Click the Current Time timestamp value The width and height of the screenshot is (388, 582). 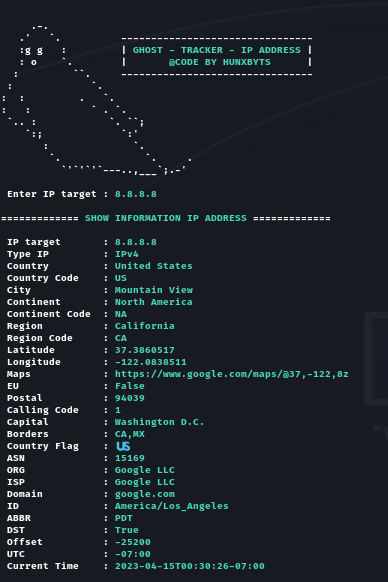tap(189, 566)
